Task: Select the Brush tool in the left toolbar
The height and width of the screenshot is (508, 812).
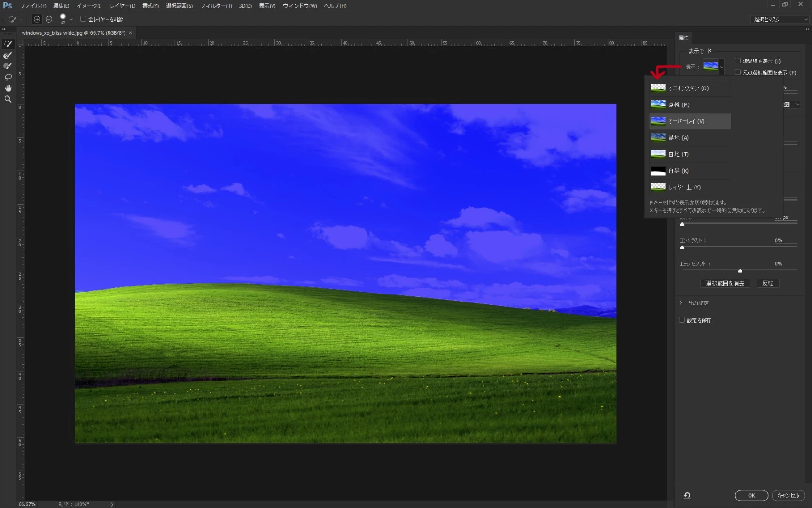Action: (x=8, y=66)
